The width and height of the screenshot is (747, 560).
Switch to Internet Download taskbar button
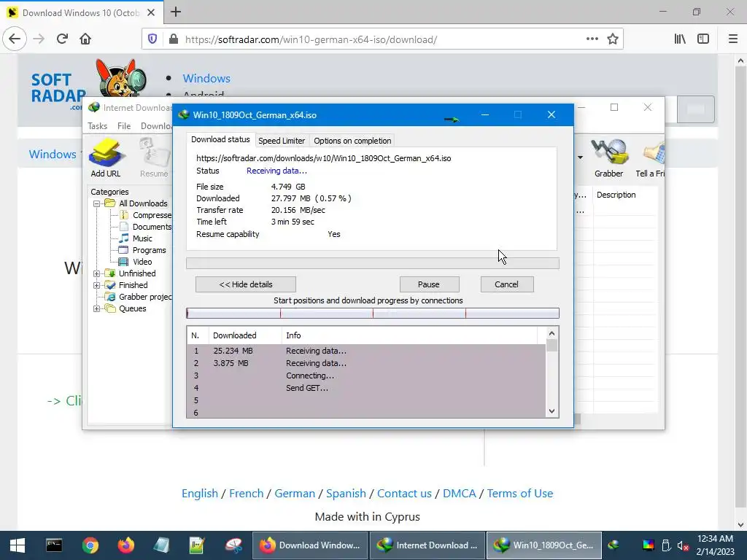click(x=427, y=545)
